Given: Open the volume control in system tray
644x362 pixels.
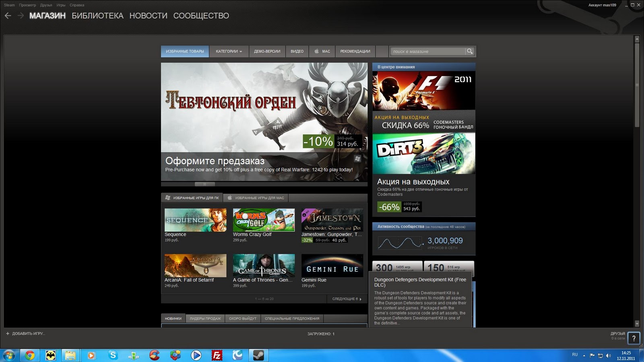Looking at the screenshot, I should [x=608, y=356].
